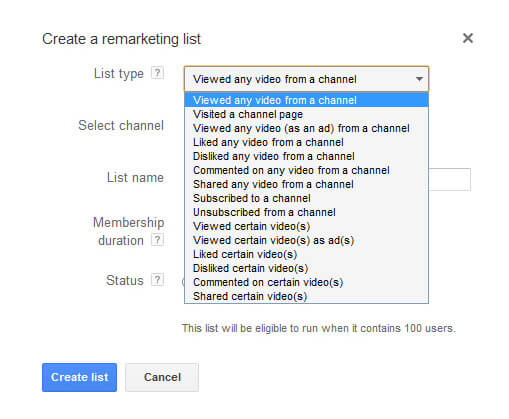Select 'Viewed certain video(s)' option
This screenshot has width=509, height=419.
click(306, 226)
